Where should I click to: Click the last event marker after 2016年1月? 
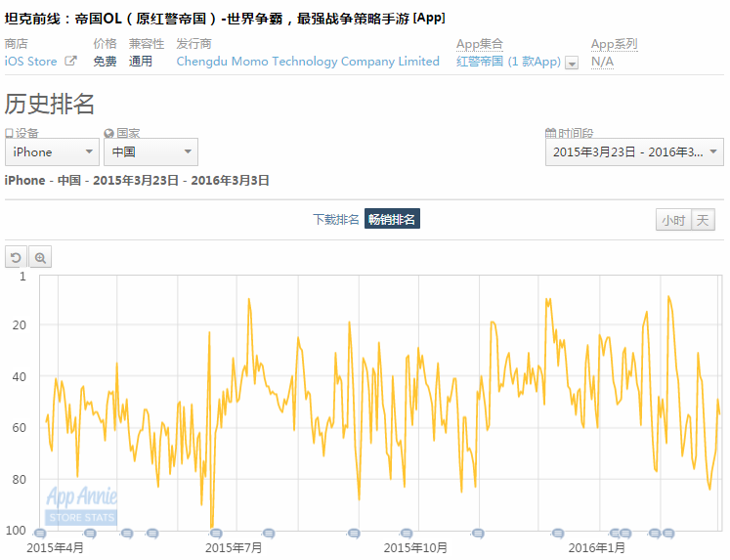coord(668,533)
